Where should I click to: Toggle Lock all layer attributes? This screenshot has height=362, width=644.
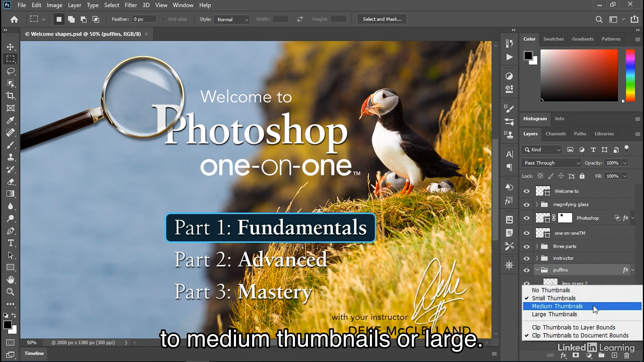(x=582, y=176)
